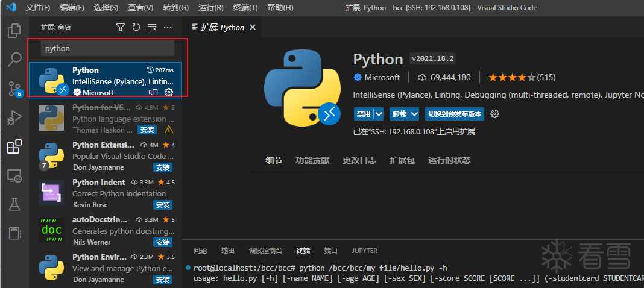
Task: Open the Remote Explorer view
Action: coord(14,175)
